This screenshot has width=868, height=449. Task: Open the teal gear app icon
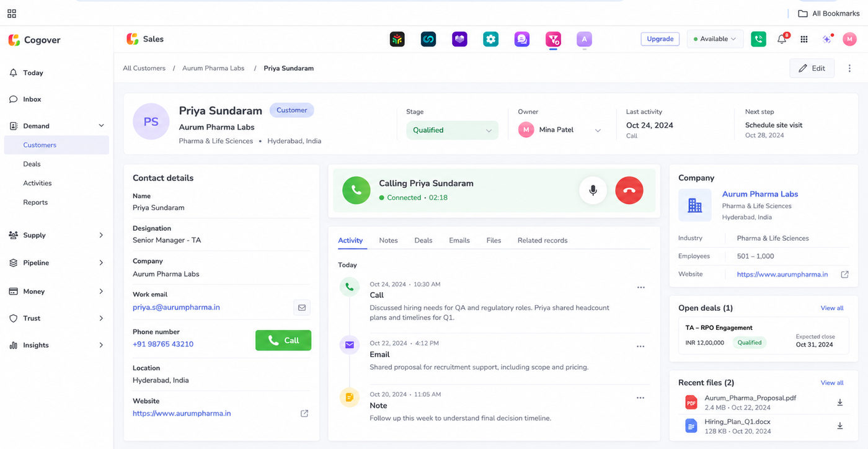[x=491, y=39]
